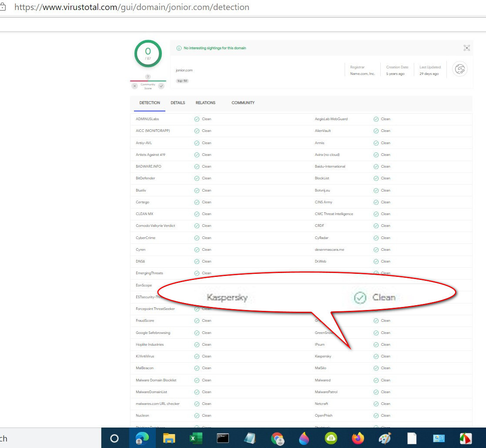Click the community score question mark icon
The height and width of the screenshot is (448, 486).
(x=148, y=77)
